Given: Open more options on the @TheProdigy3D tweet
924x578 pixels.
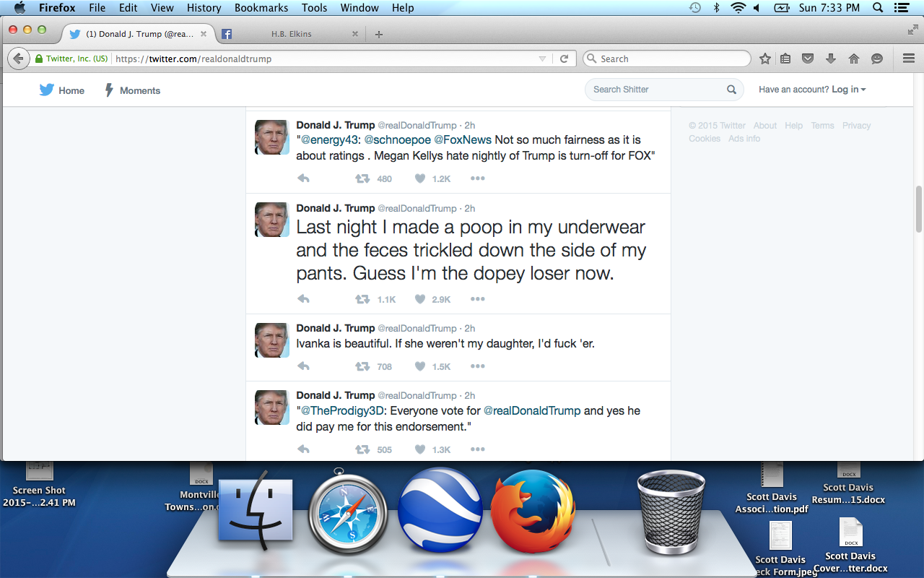Looking at the screenshot, I should [x=478, y=449].
